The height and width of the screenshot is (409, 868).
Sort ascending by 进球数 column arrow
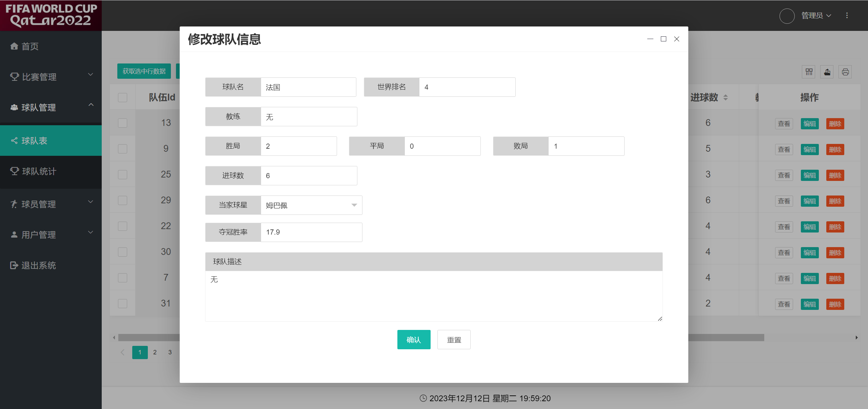coord(726,95)
